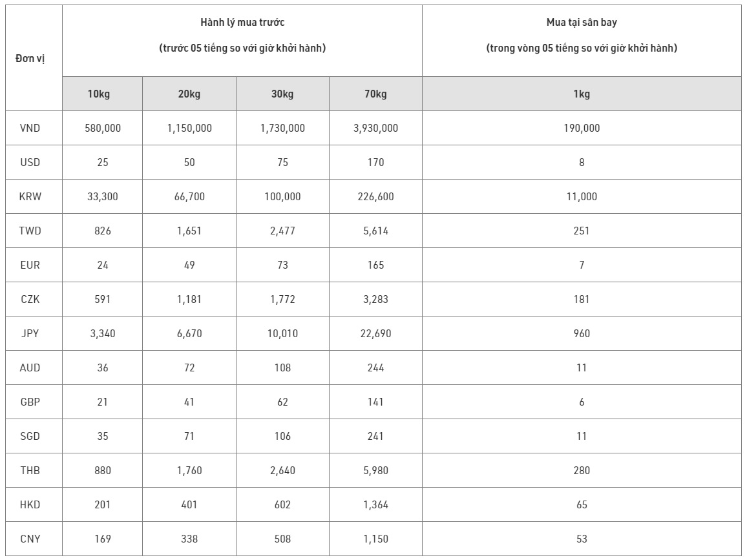The width and height of the screenshot is (747, 560).
Task: Select the 1kg column header
Action: (x=582, y=94)
